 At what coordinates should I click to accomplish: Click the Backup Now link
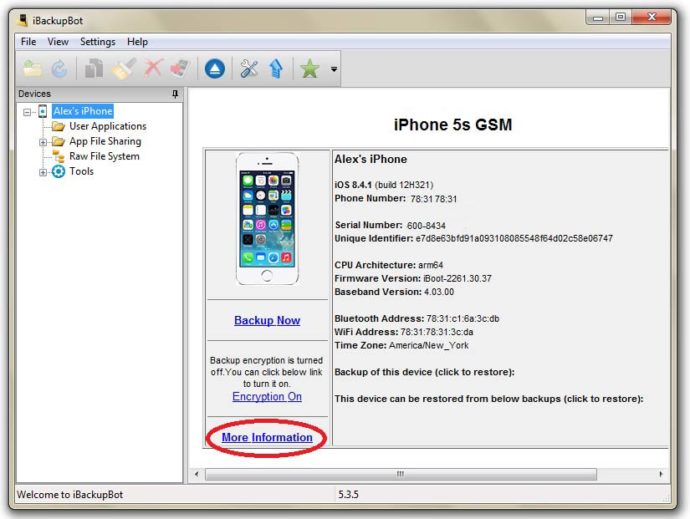pyautogui.click(x=267, y=321)
